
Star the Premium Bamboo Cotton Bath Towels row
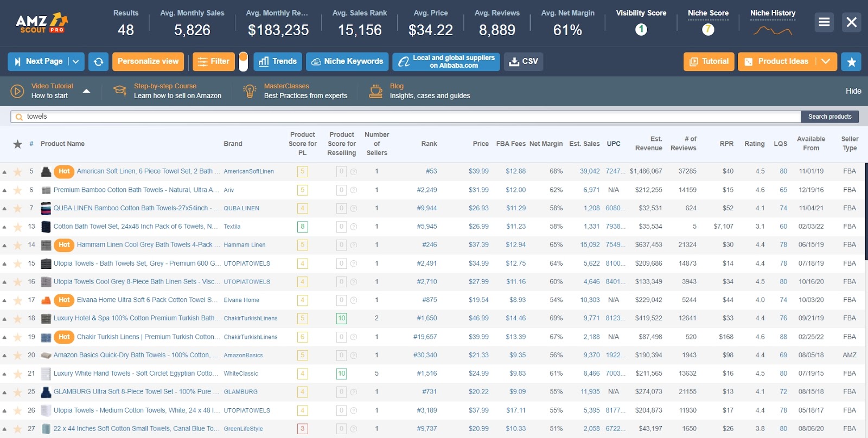[x=18, y=190]
